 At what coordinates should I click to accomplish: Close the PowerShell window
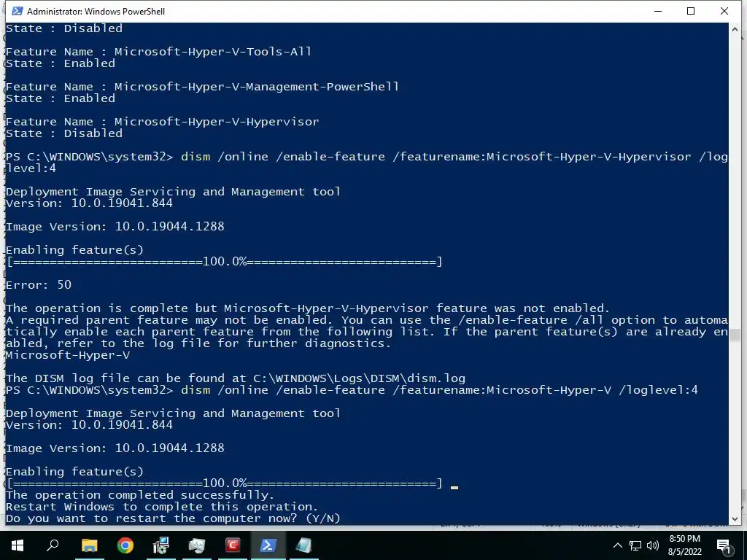(724, 11)
